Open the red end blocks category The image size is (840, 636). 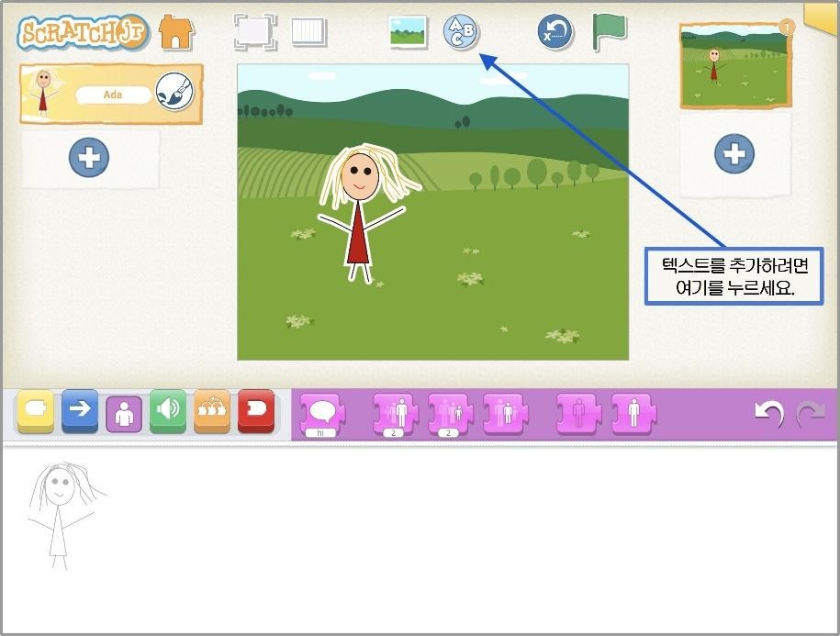click(256, 410)
